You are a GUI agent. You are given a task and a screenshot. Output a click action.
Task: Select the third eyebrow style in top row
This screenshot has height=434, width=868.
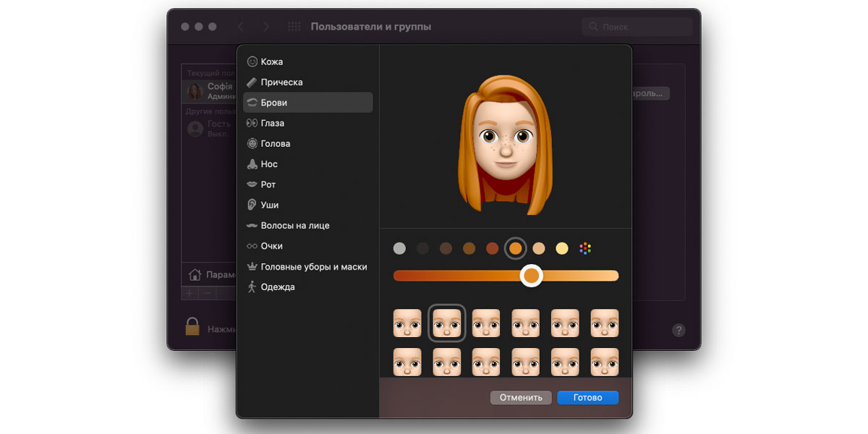(x=486, y=323)
